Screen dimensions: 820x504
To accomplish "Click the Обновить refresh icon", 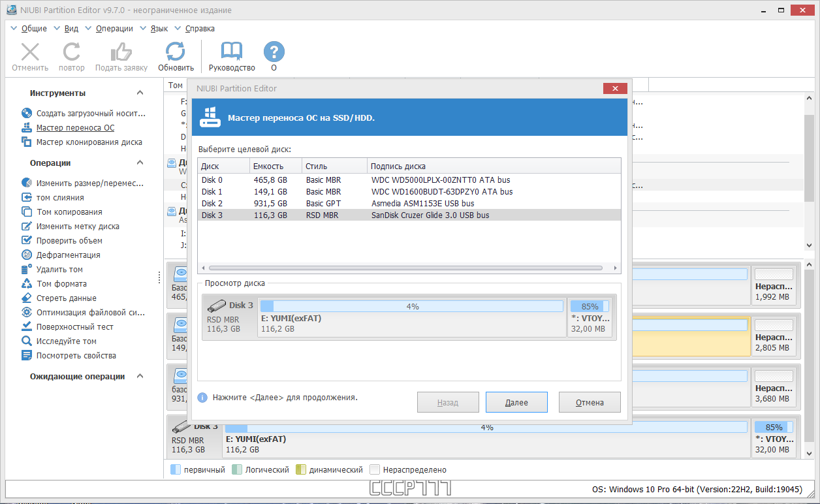I will [176, 52].
